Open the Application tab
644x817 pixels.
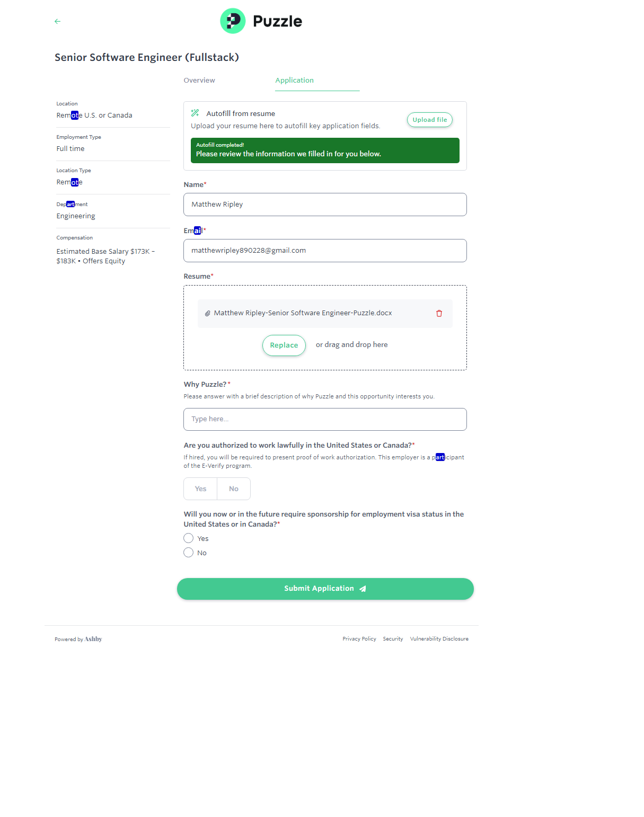(295, 81)
